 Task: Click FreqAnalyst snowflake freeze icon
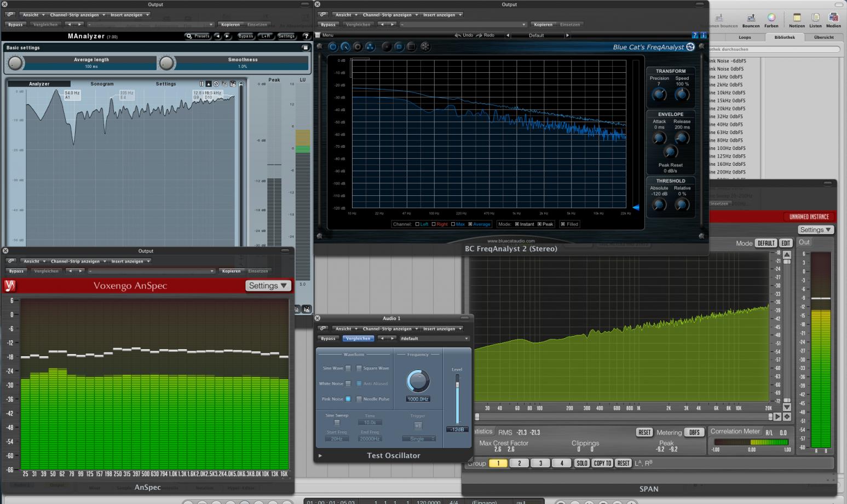pyautogui.click(x=425, y=47)
